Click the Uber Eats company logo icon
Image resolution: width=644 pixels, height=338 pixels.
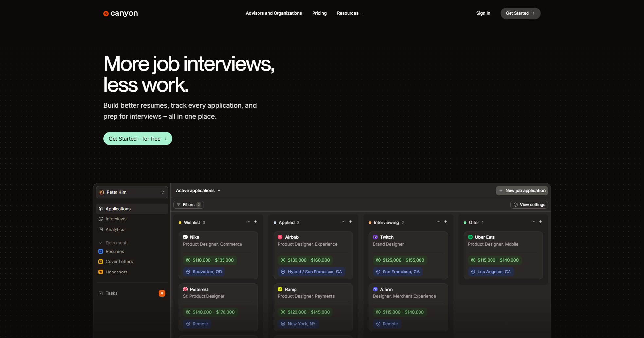point(470,237)
